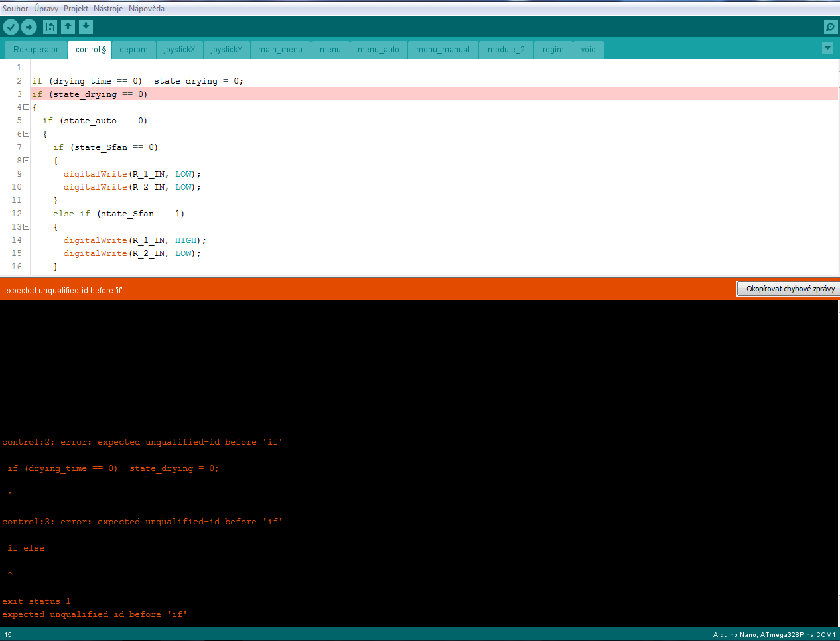Image resolution: width=840 pixels, height=641 pixels.
Task: Create a new sketch with the New icon
Action: coord(50,27)
